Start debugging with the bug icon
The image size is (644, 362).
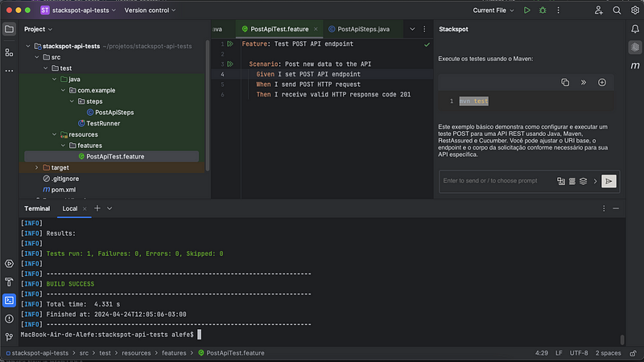(x=543, y=10)
